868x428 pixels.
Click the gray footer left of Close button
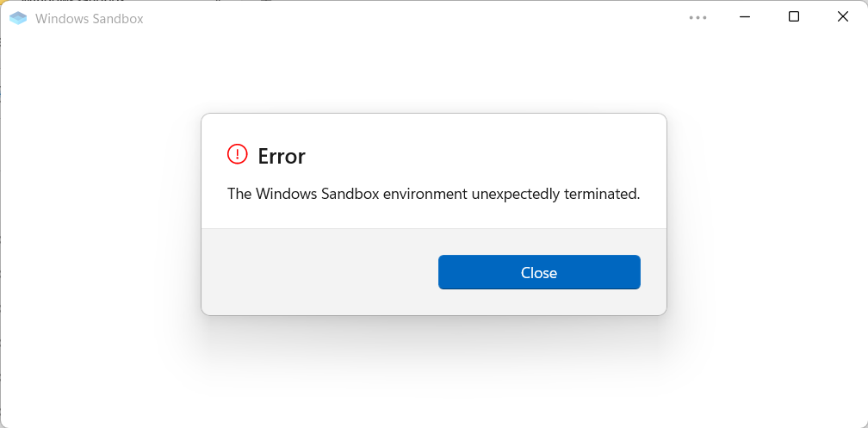pos(320,272)
